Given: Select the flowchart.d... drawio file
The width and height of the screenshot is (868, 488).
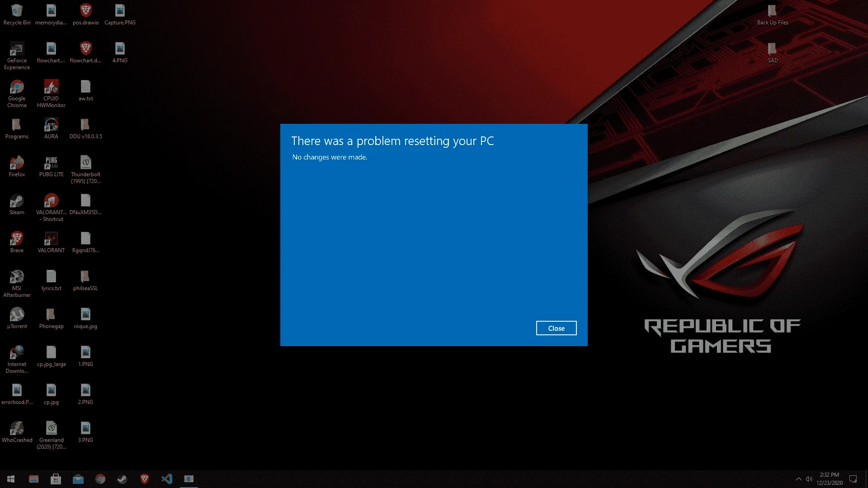Looking at the screenshot, I should tap(85, 53).
